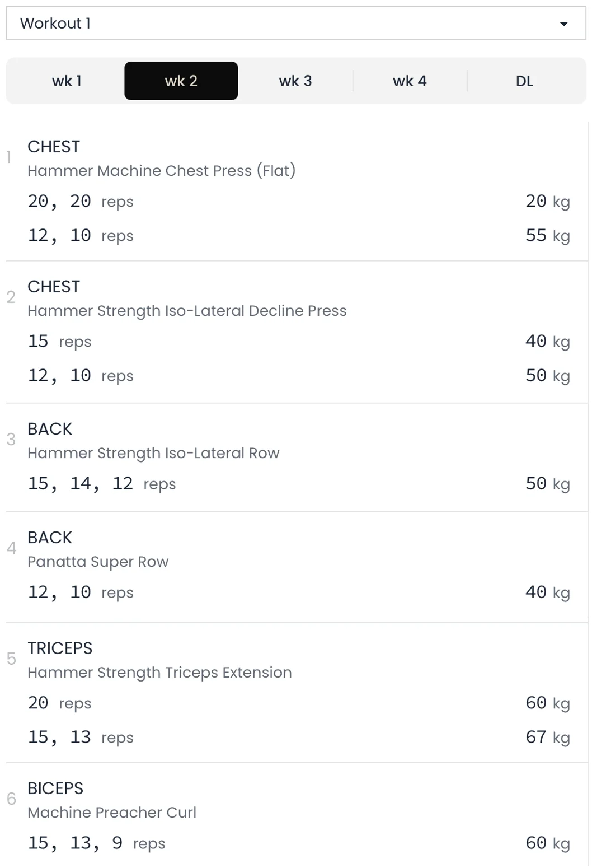Click the TRICEPS muscle group heading
The width and height of the screenshot is (592, 868).
(x=60, y=648)
